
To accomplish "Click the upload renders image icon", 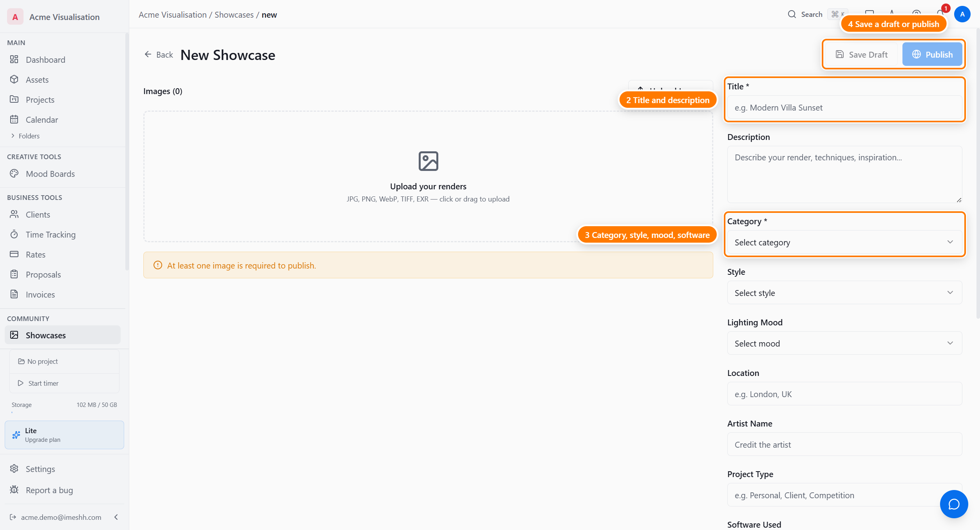I will point(428,161).
